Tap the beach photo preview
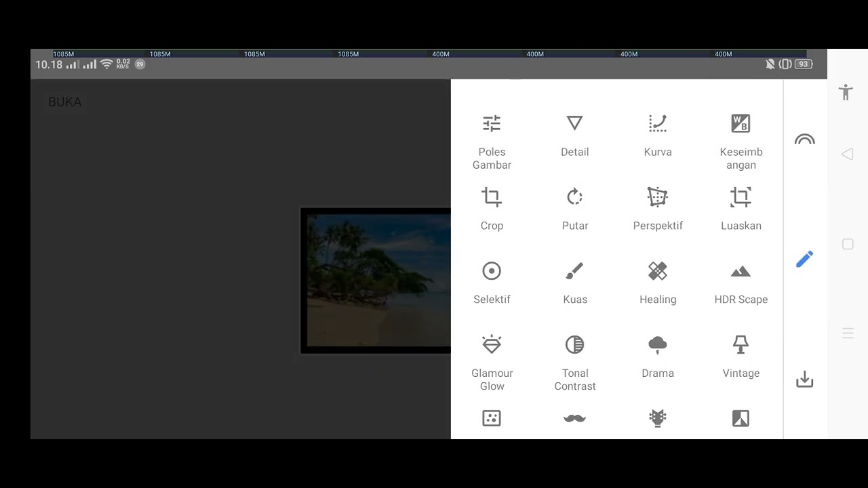This screenshot has width=868, height=488. 376,281
